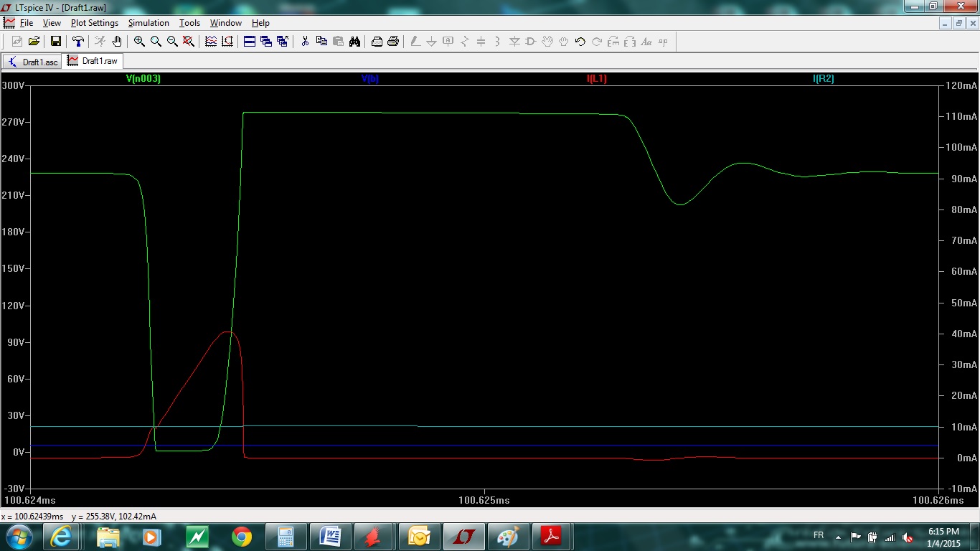The width and height of the screenshot is (980, 551).
Task: Click the Close All Windows toolbar icon
Action: (283, 42)
